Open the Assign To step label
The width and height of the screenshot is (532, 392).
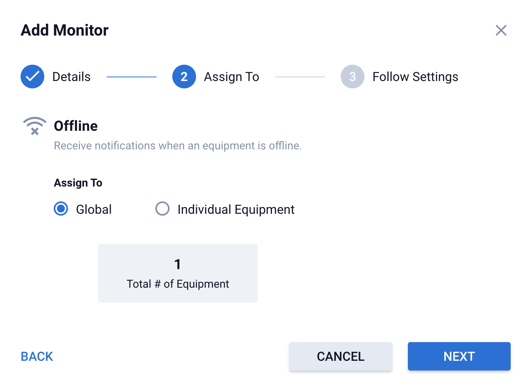click(231, 77)
